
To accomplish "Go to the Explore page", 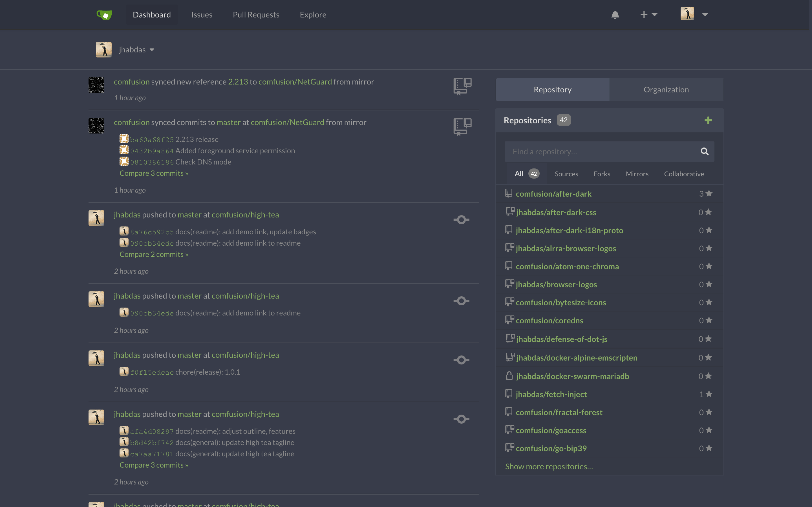I will (x=313, y=15).
